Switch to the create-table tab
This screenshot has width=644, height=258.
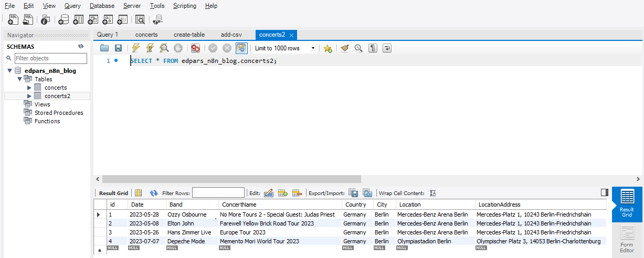coord(189,35)
